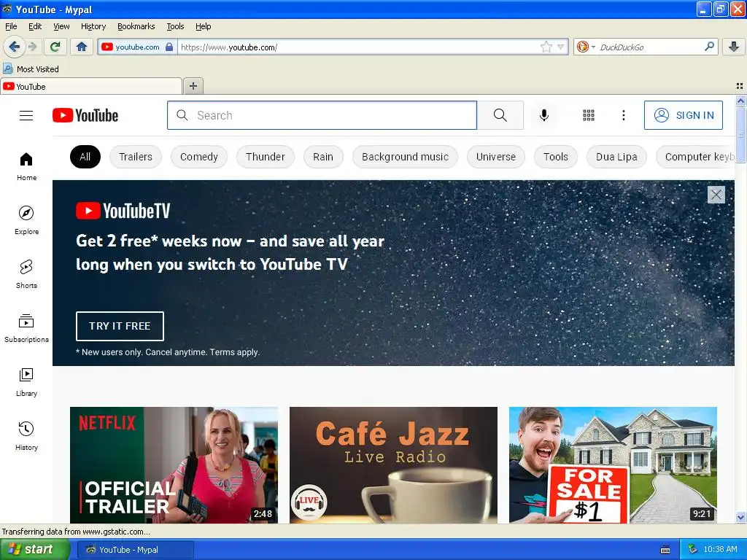747x560 pixels.
Task: Click the tray icon beside the clock
Action: click(693, 550)
